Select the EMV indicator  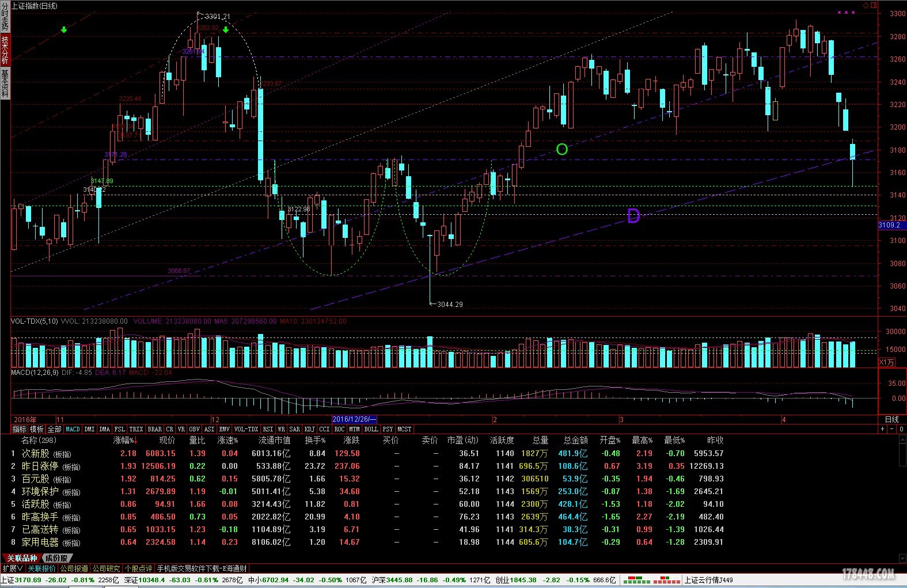tap(225, 429)
